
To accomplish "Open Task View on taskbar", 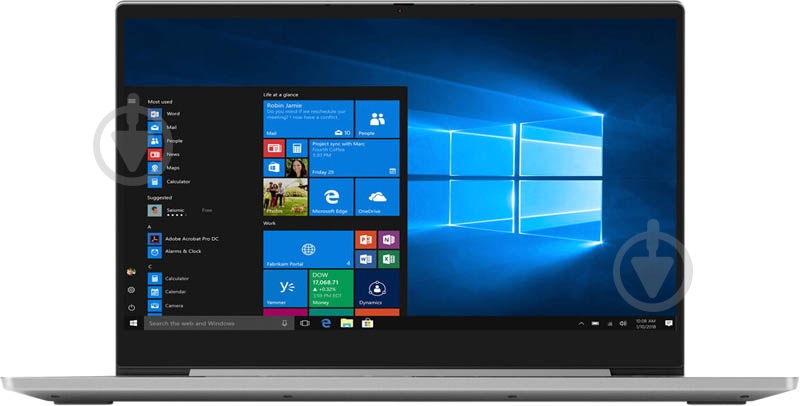I will (x=305, y=323).
